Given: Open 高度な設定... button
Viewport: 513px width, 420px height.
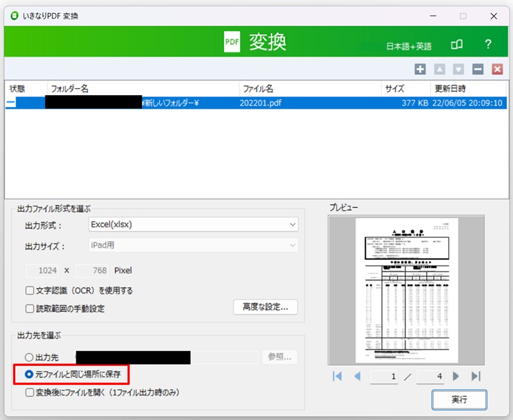Looking at the screenshot, I should point(265,307).
